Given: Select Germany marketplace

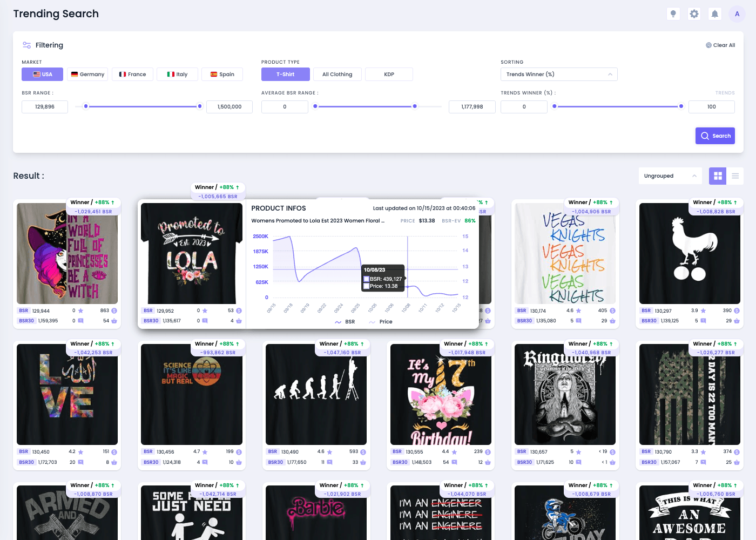Looking at the screenshot, I should pos(87,75).
